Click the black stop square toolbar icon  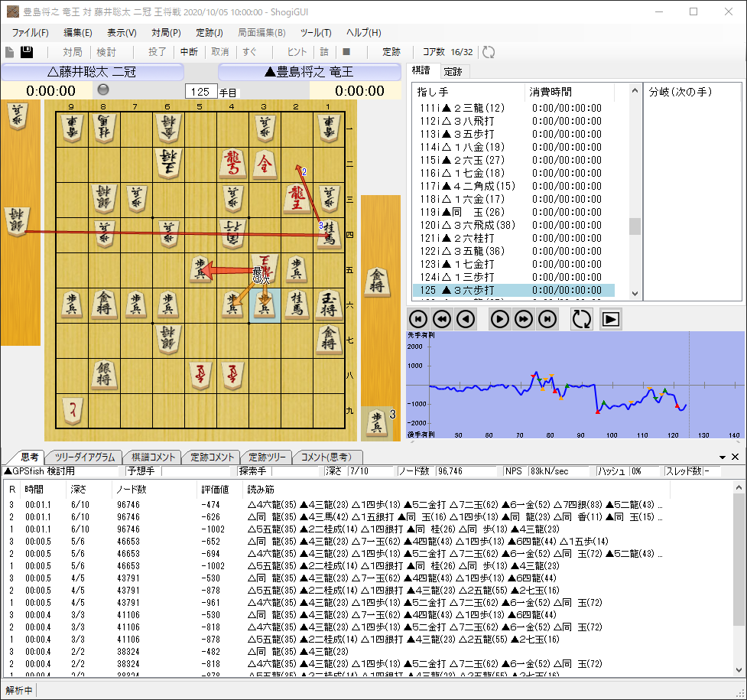346,51
